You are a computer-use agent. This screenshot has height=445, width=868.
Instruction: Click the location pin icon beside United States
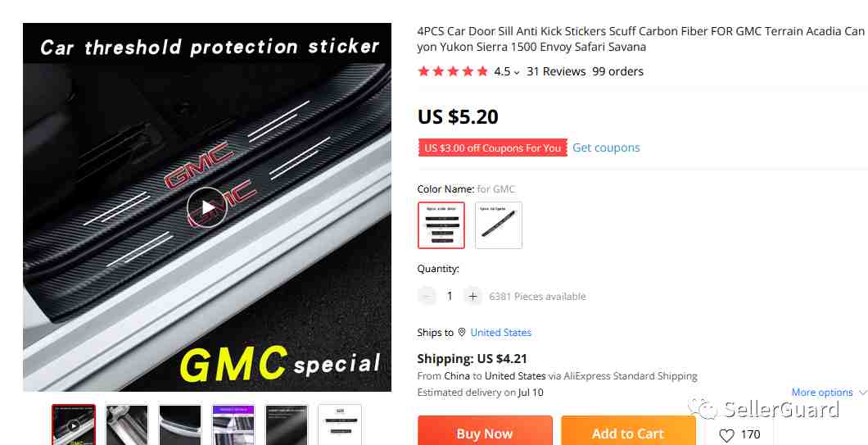point(462,332)
